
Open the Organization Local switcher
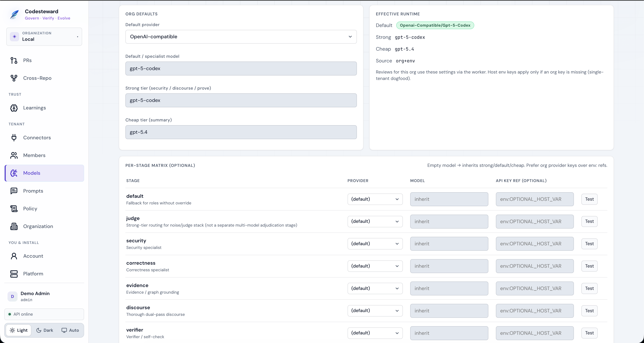(x=44, y=36)
